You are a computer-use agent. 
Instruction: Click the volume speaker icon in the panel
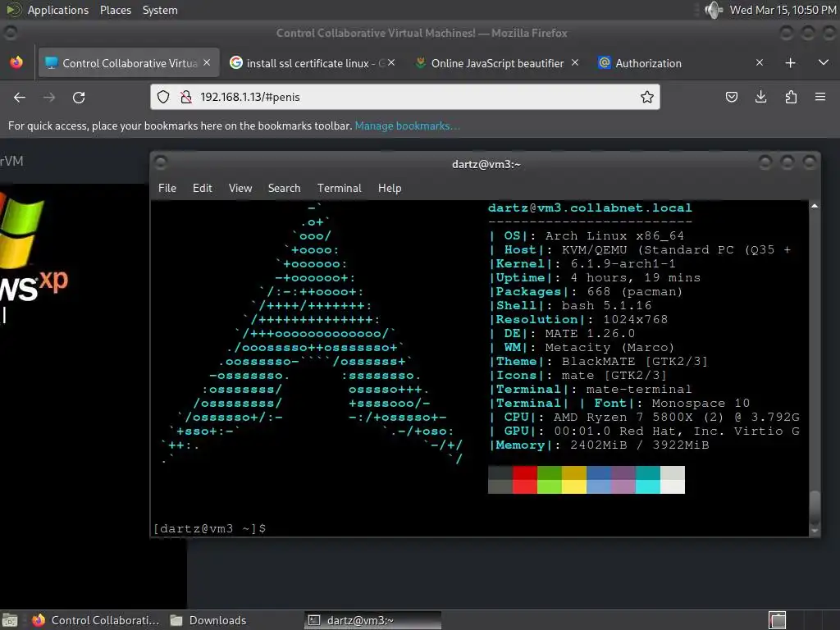pos(714,10)
